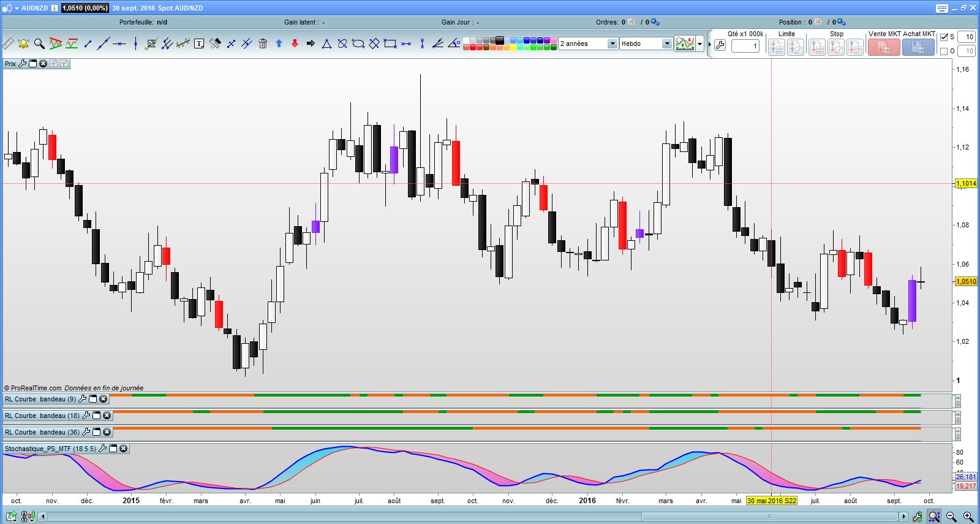The height and width of the screenshot is (524, 980).
Task: Remove the Stochastique_PS_MTF indicator
Action: 123,449
